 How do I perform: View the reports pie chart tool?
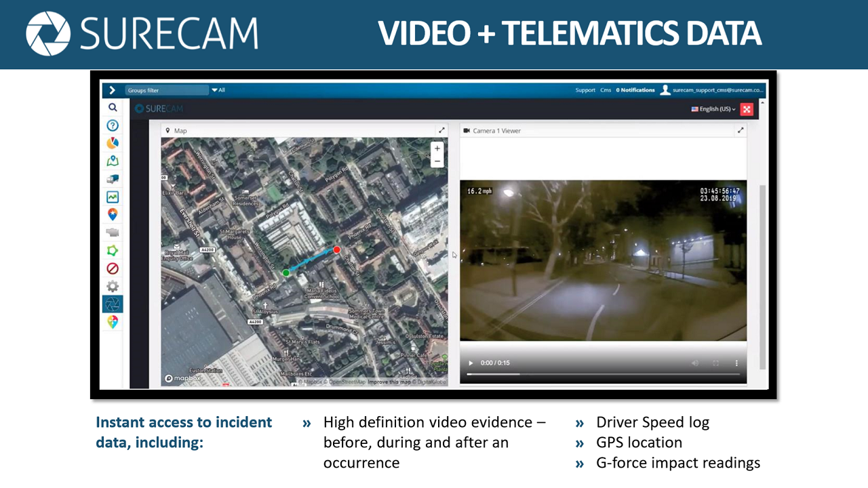pos(113,143)
